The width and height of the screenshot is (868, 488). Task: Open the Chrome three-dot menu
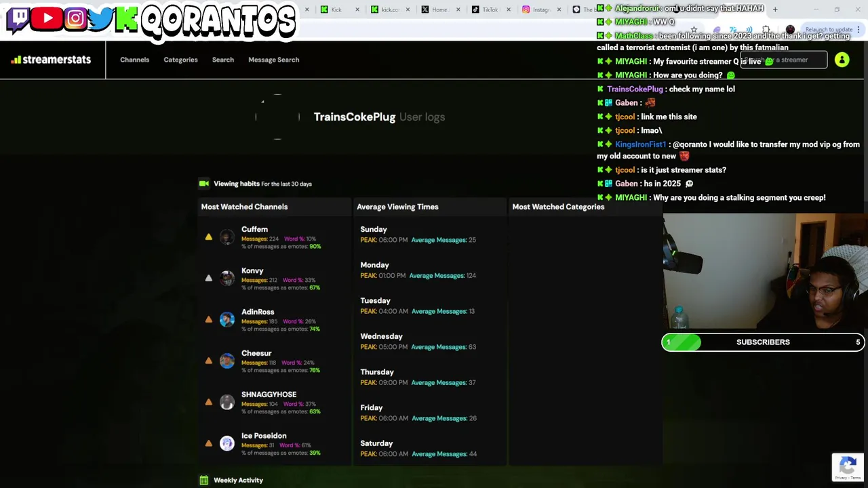(859, 30)
